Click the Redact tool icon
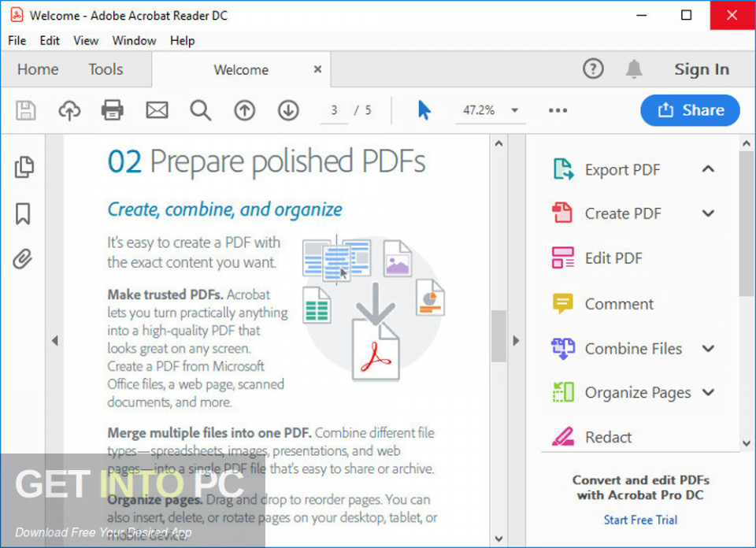 coord(562,437)
